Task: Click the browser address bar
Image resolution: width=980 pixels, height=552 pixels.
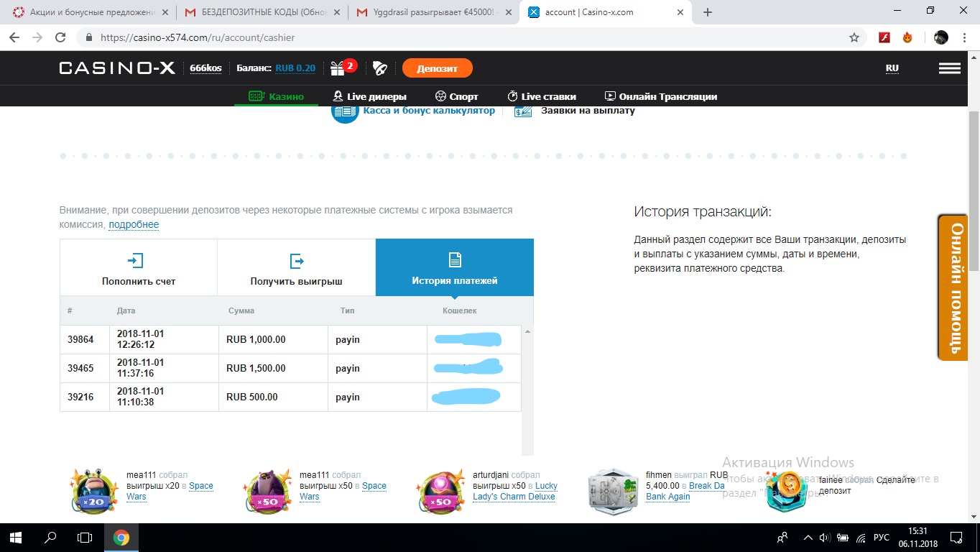Action: (471, 37)
